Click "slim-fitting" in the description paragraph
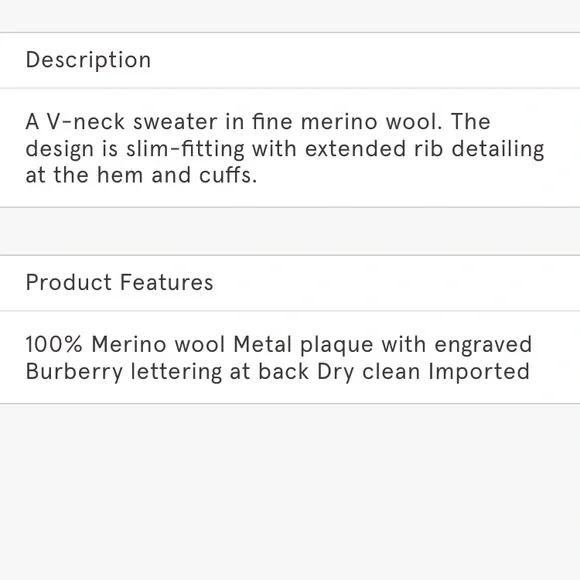The height and width of the screenshot is (580, 580). 185,148
